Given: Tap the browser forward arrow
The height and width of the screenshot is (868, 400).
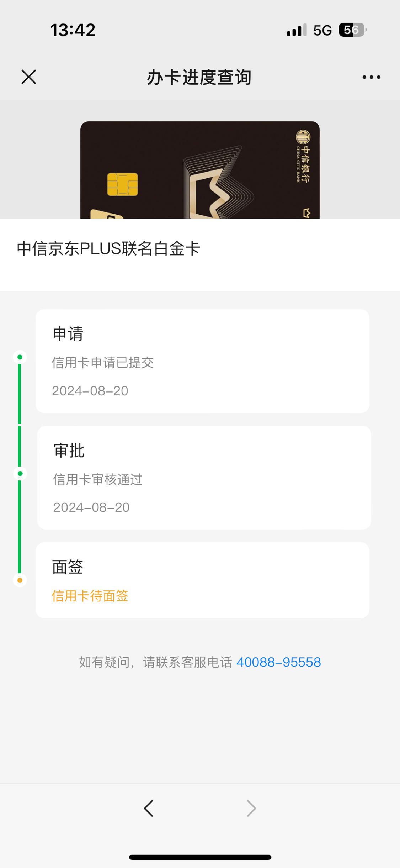Looking at the screenshot, I should [x=251, y=808].
